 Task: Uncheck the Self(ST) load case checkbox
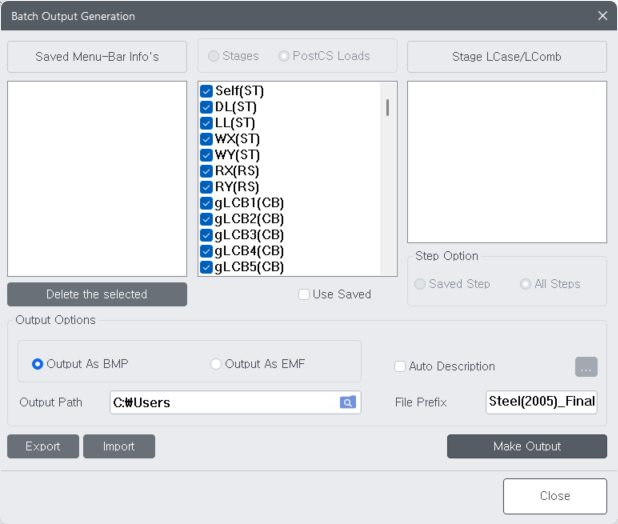click(x=207, y=91)
